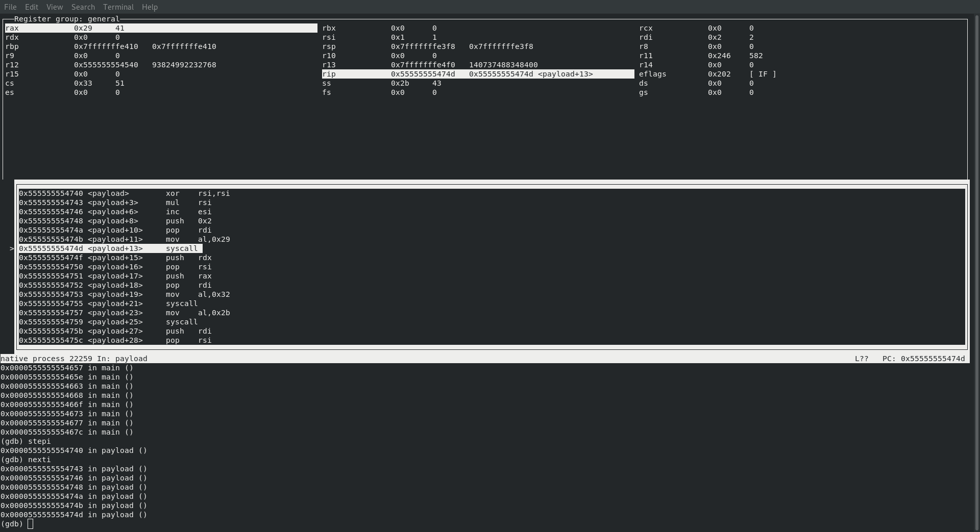Open the Terminal menu
The height and width of the screenshot is (532, 980).
(x=118, y=7)
